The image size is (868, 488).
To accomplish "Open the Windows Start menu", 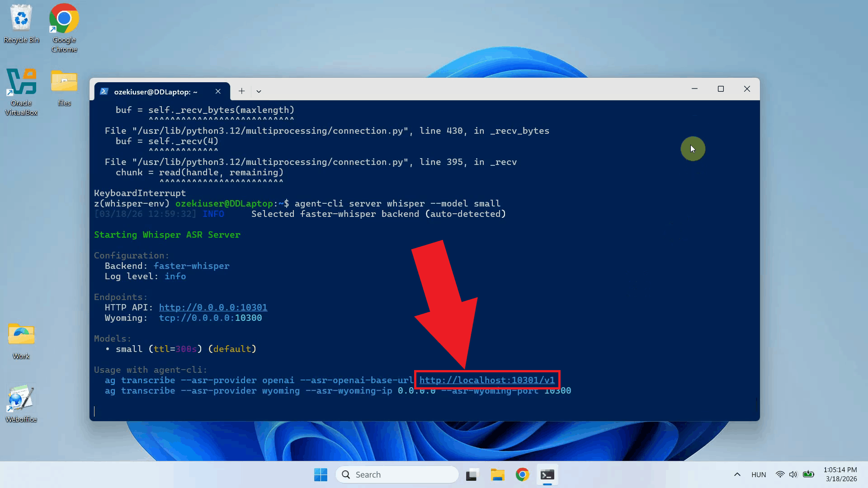I will (321, 474).
